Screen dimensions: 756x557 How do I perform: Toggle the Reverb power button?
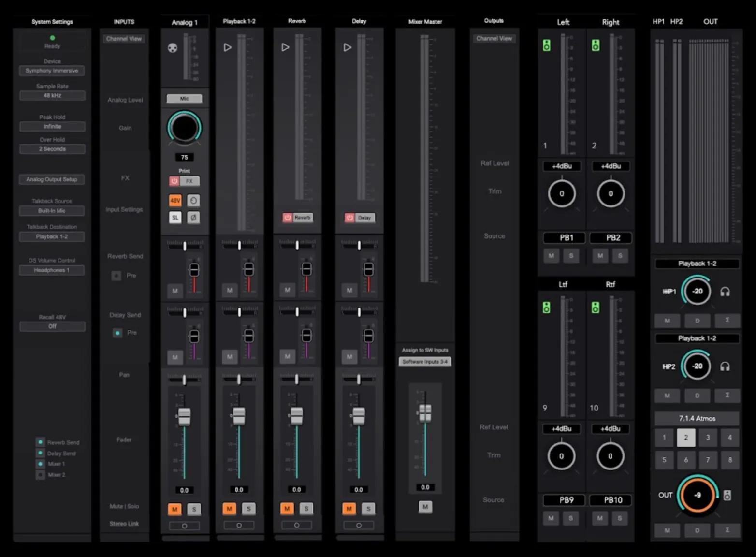coord(288,218)
